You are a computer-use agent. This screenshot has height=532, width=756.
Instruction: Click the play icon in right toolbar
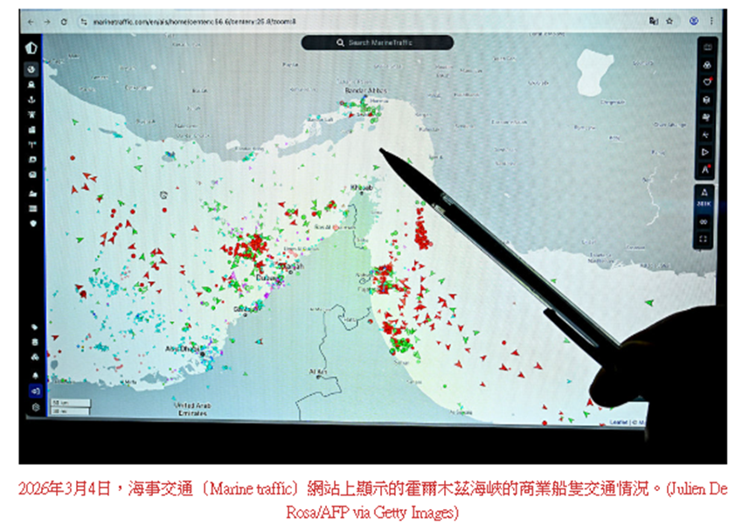click(x=706, y=151)
